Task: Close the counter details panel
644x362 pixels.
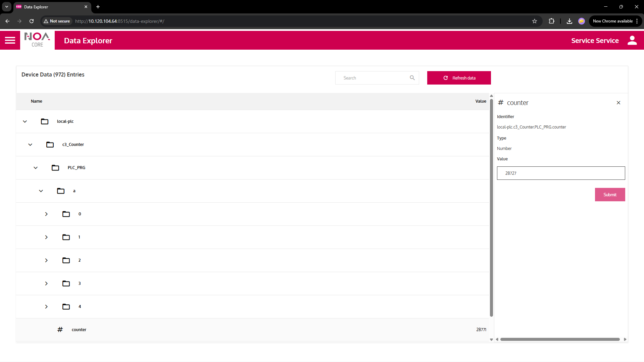Action: point(618,103)
